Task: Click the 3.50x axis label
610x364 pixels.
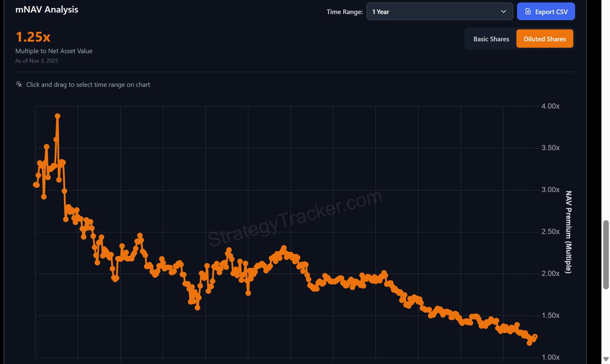Action: [550, 148]
